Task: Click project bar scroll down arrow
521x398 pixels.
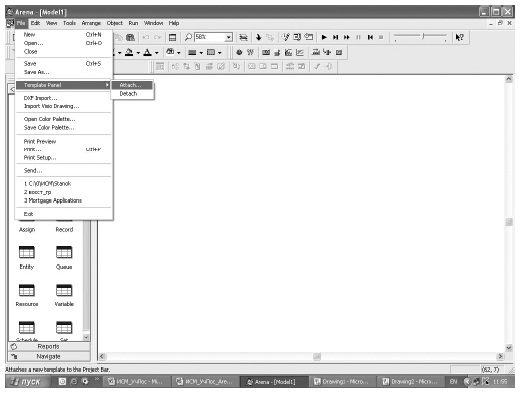Action: point(86,337)
